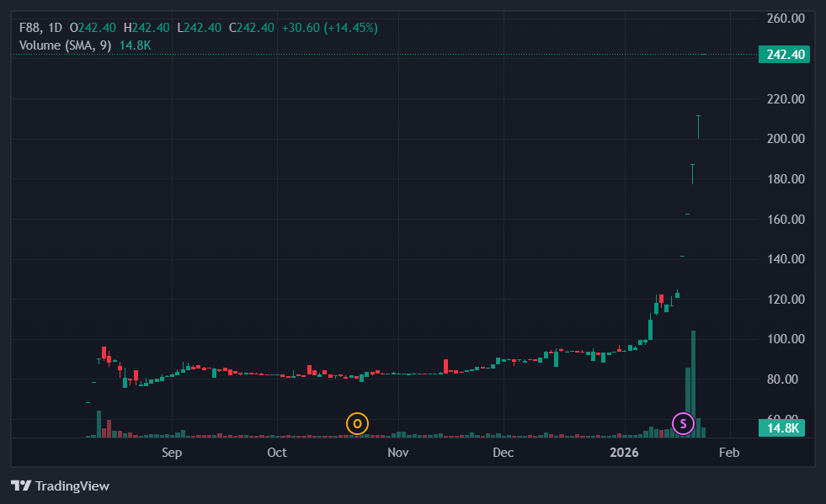Click the tallest green volume bar
Screen dimensions: 826x504
[x=693, y=383]
